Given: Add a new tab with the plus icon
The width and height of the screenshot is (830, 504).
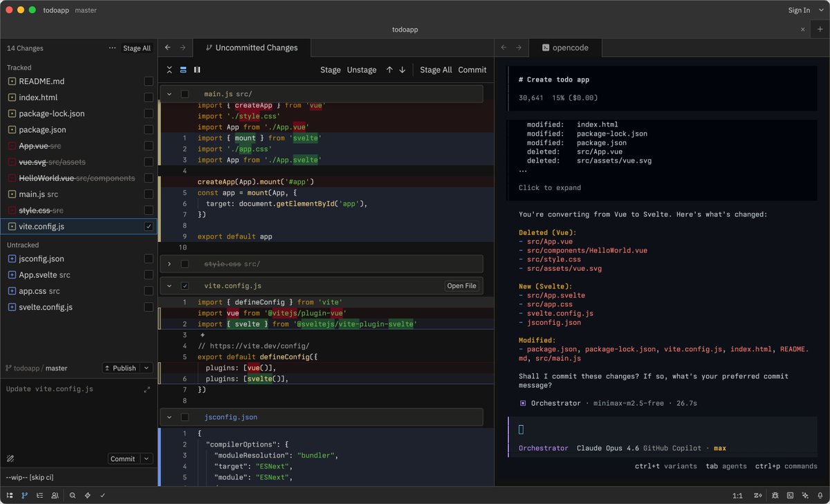Looking at the screenshot, I should click(x=820, y=29).
